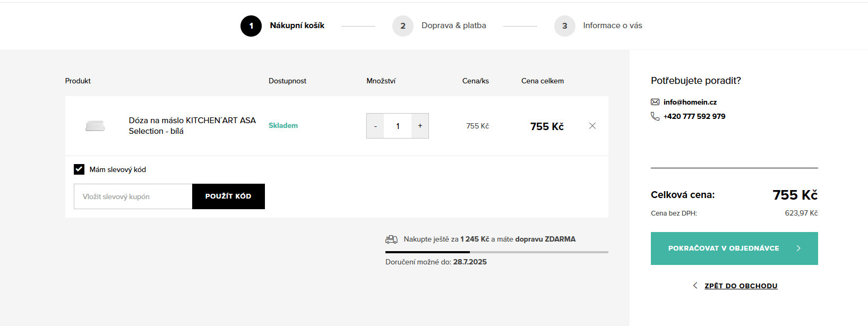Click the free shipping progress bar

(496, 252)
